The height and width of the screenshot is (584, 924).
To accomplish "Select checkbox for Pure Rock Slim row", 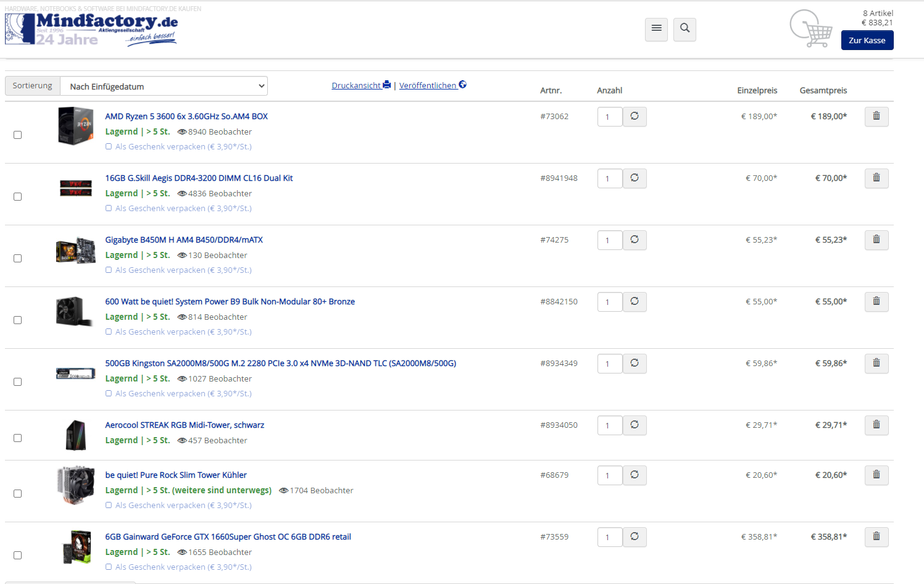I will pos(18,493).
